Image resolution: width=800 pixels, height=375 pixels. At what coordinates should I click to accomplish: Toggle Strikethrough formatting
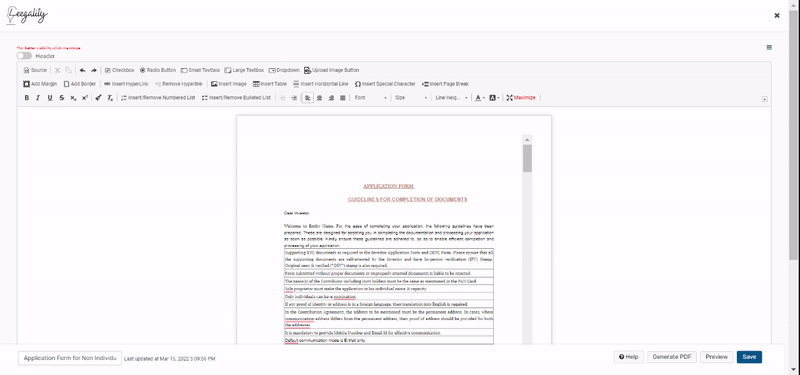(62, 97)
